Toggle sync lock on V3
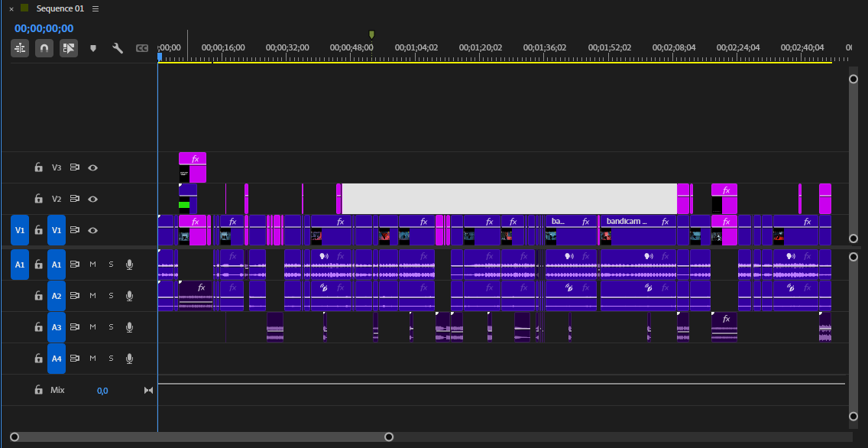 coord(75,167)
